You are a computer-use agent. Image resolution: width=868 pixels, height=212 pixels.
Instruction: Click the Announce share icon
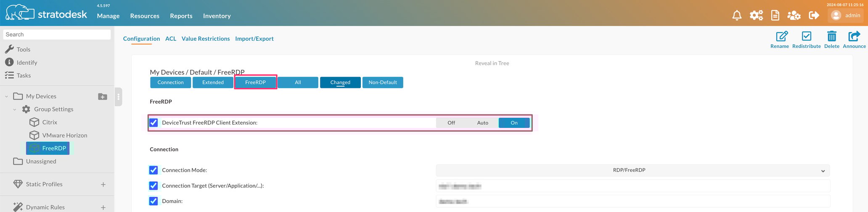pyautogui.click(x=854, y=37)
